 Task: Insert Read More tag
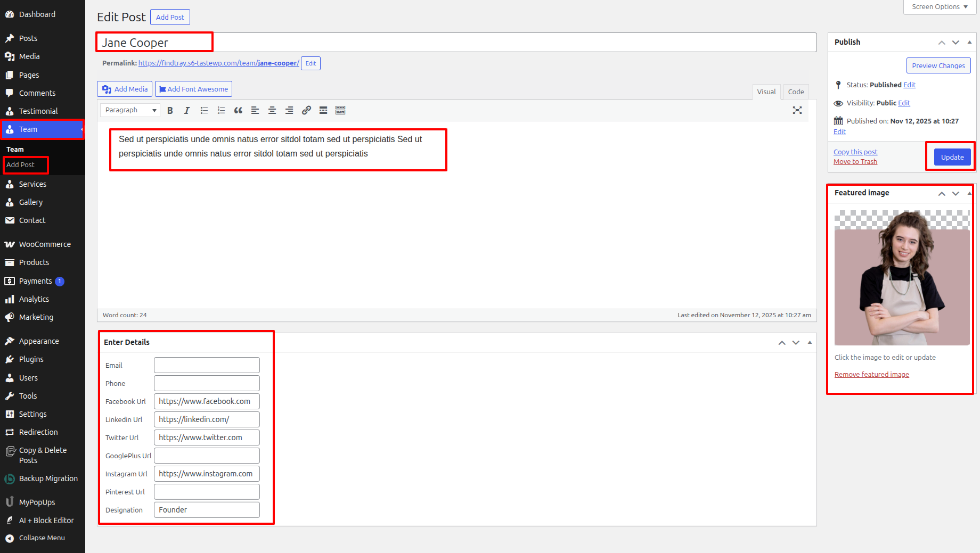(323, 110)
